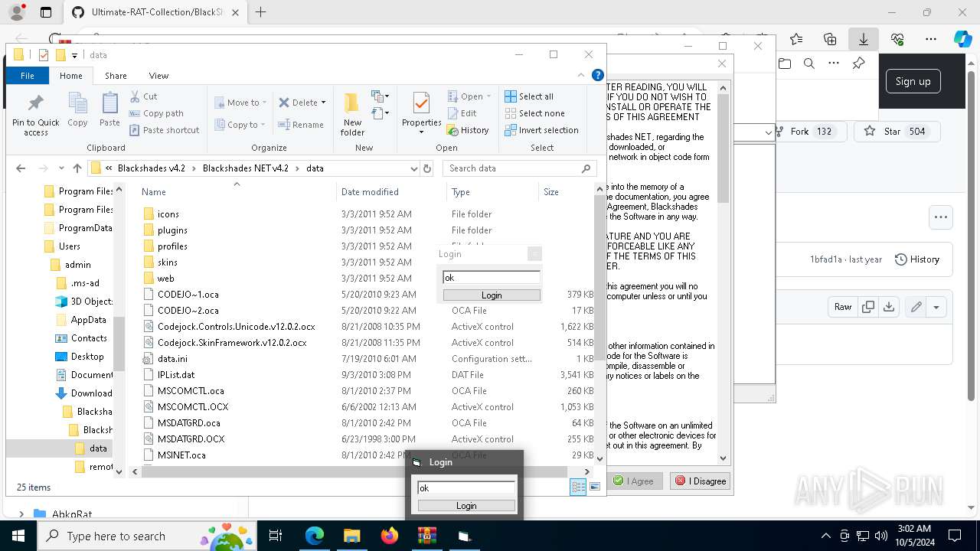
Task: Open Microsoft Edge from the taskbar
Action: [x=314, y=536]
